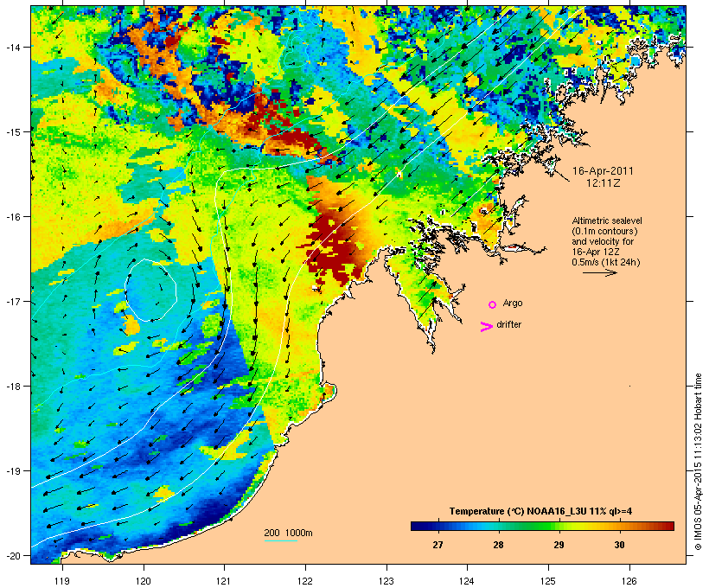Click the '200 1000m' depth label

point(288,533)
